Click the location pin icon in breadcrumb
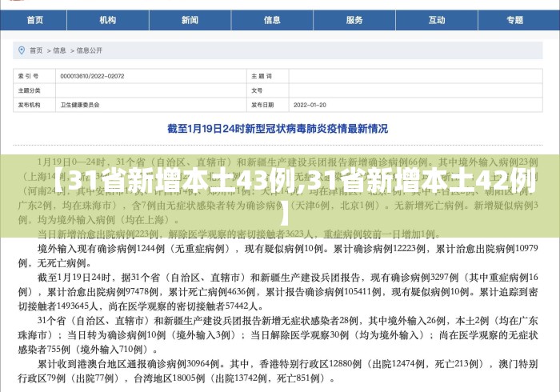The height and width of the screenshot is (392, 560). point(22,50)
